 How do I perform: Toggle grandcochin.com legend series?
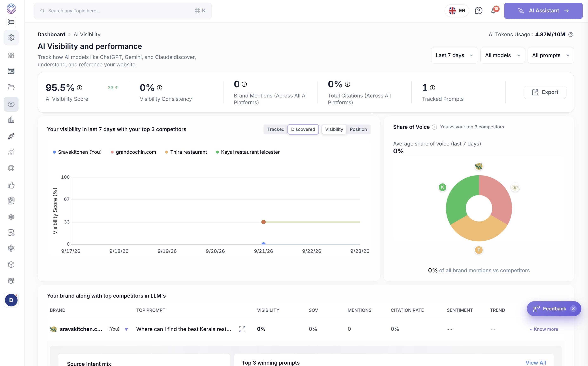tap(133, 152)
